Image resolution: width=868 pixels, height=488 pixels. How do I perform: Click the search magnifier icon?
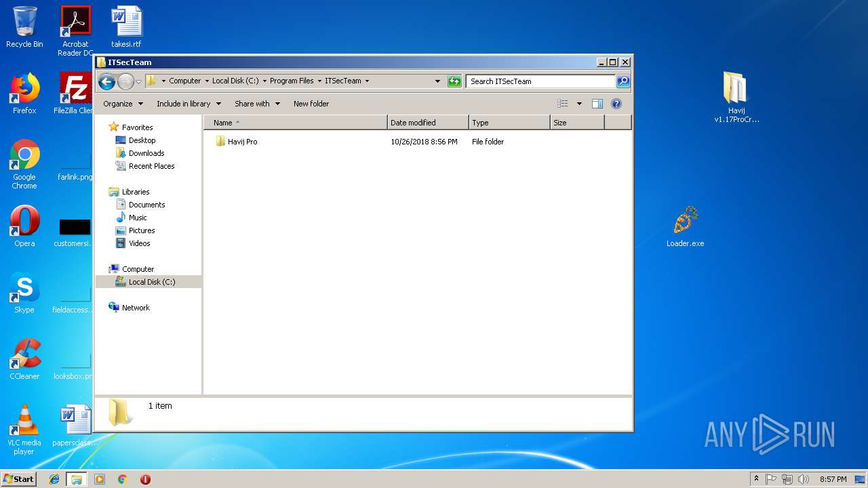(623, 81)
